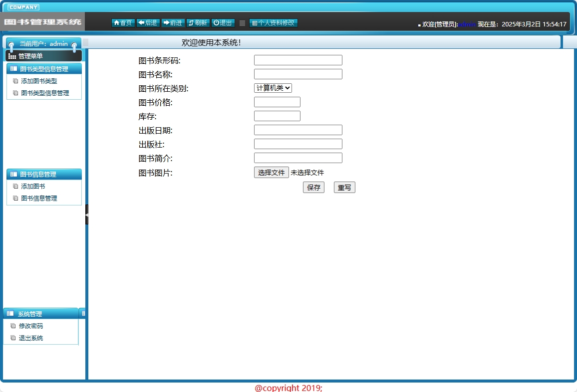The width and height of the screenshot is (577, 392).
Task: Click the 保存 save button
Action: point(313,187)
